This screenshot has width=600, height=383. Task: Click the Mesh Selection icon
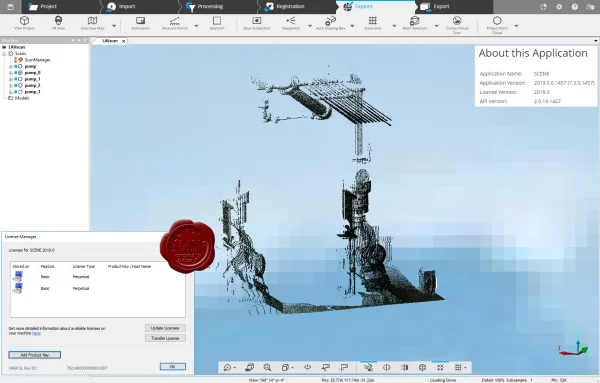click(x=414, y=21)
